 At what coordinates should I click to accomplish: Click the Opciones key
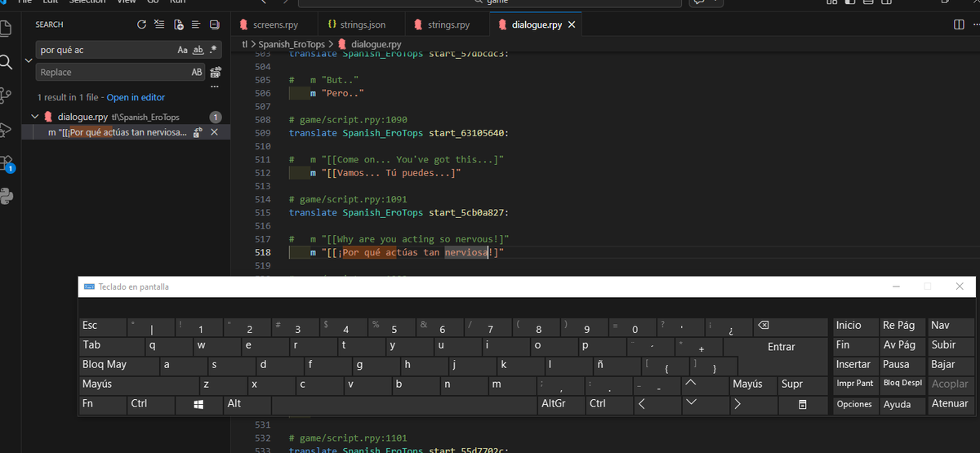855,404
